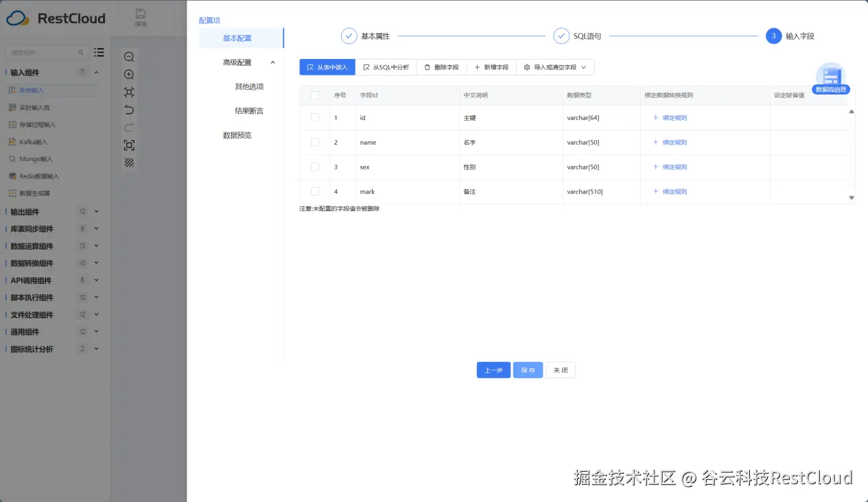Click the undo arrow icon on canvas toolbar

[129, 110]
